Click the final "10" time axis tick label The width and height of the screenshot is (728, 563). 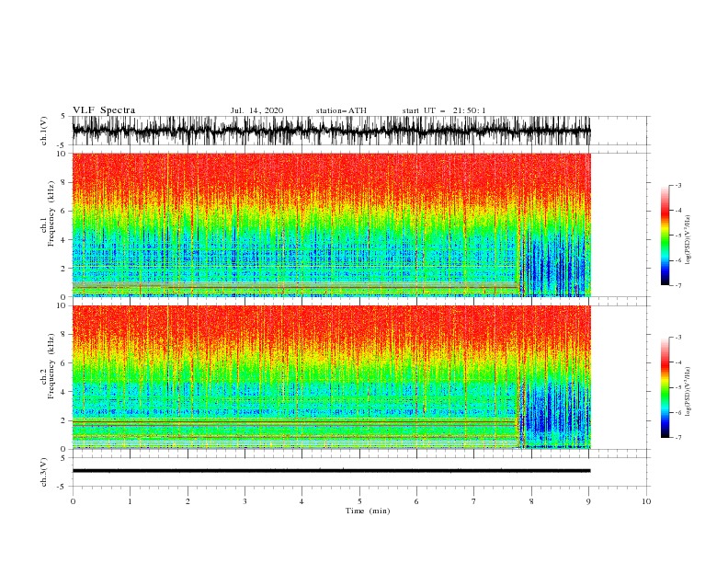click(646, 501)
